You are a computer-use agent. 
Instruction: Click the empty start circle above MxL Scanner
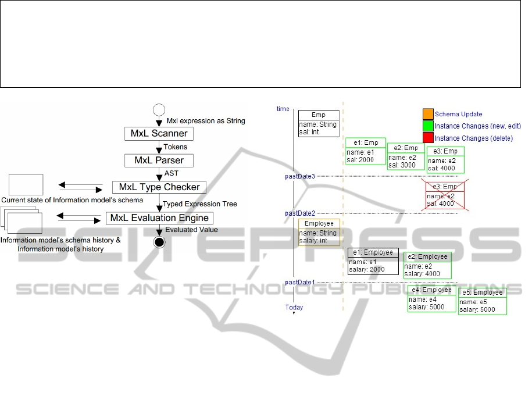point(158,110)
